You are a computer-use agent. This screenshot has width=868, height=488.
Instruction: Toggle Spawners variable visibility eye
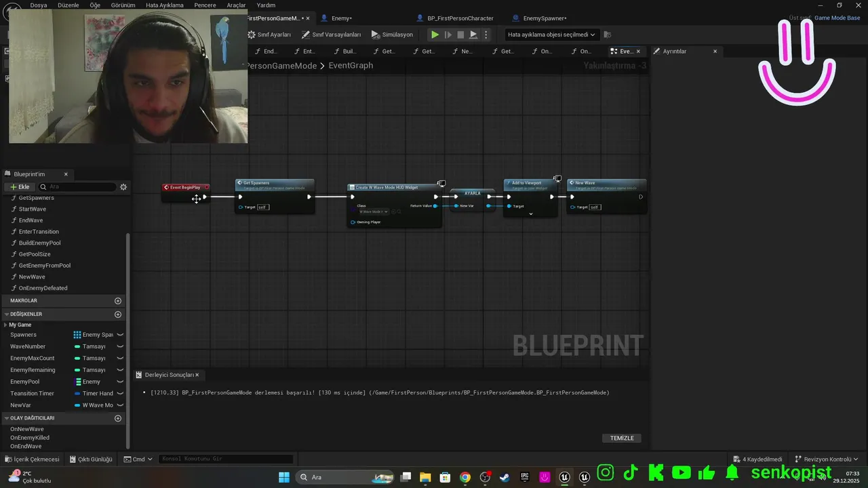coord(120,335)
